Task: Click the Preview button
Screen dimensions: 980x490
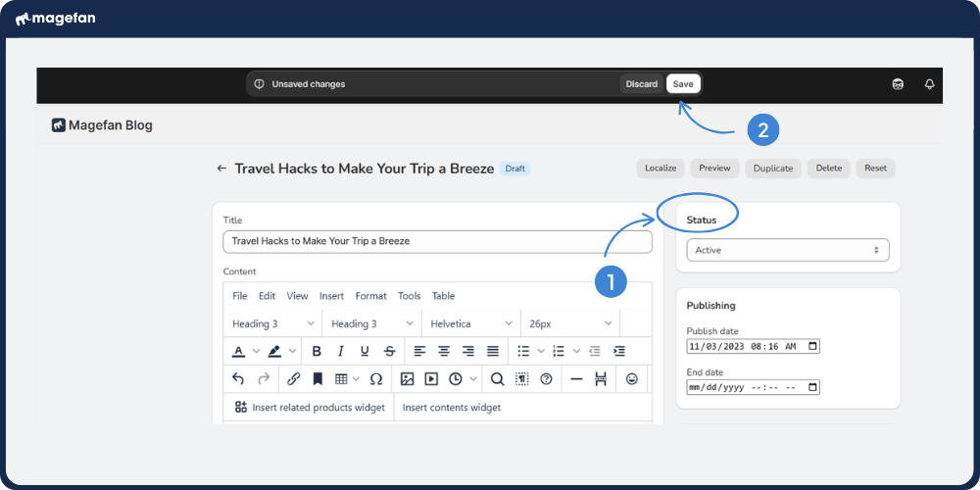Action: pos(714,169)
